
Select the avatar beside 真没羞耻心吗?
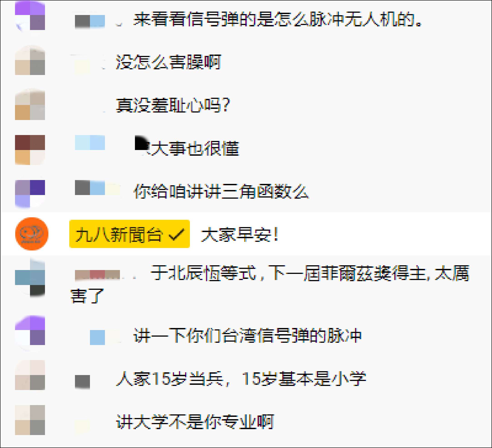[x=30, y=105]
